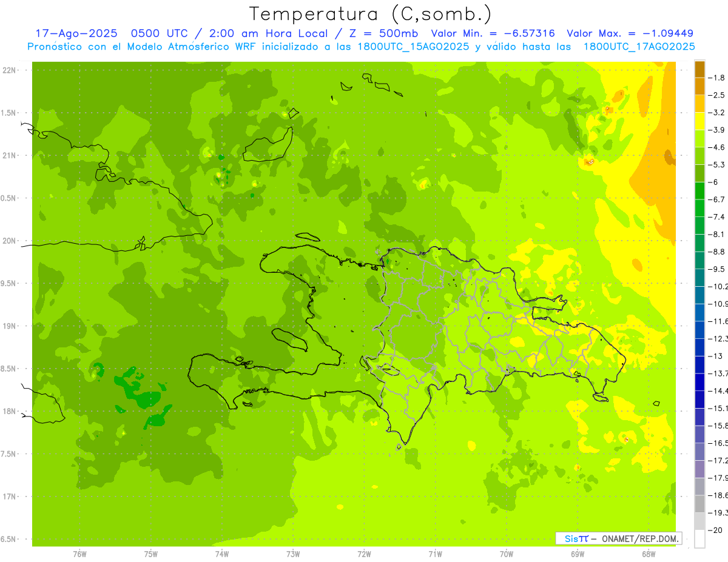Click the 17N latitude label
This screenshot has width=728, height=562.
point(9,497)
